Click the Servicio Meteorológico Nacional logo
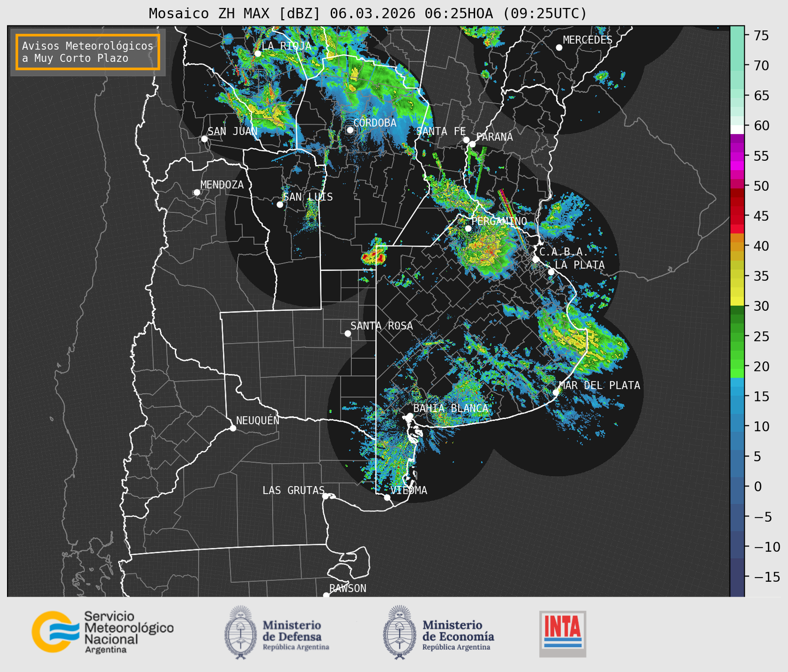788x672 pixels. click(x=103, y=632)
